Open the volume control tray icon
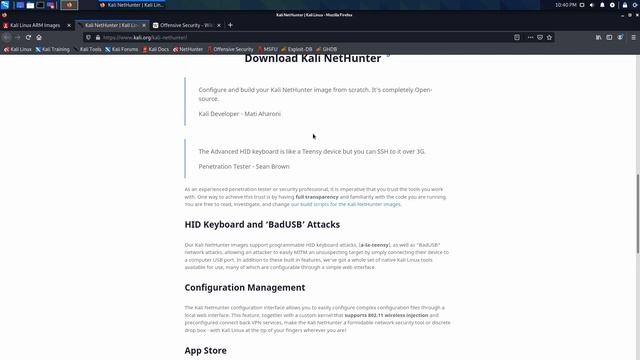Viewport: 640px width, 360px height. tap(592, 5)
